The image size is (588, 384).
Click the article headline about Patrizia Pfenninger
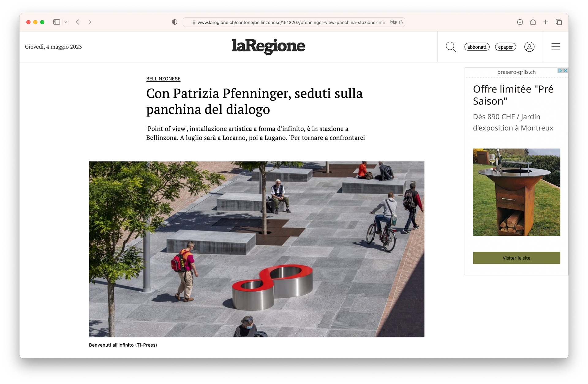(254, 101)
